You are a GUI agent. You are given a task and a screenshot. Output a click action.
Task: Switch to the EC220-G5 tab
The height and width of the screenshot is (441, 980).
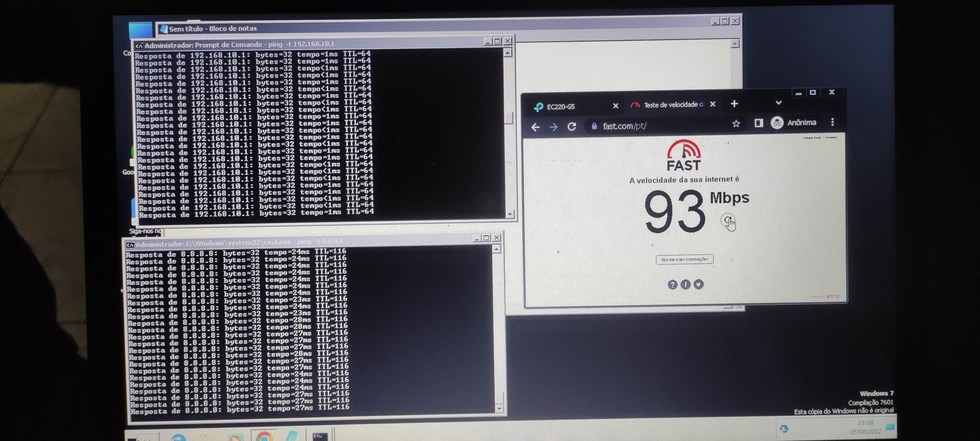tap(567, 107)
